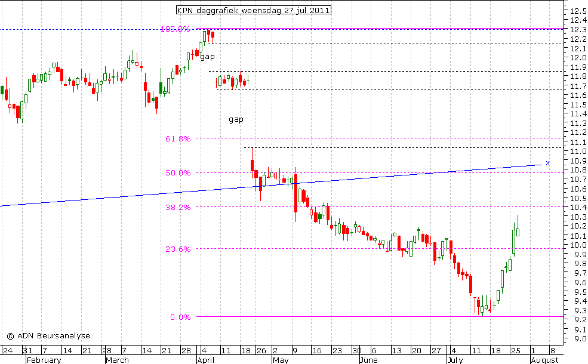Image resolution: width=588 pixels, height=364 pixels.
Task: Select the February month label
Action: [44, 360]
